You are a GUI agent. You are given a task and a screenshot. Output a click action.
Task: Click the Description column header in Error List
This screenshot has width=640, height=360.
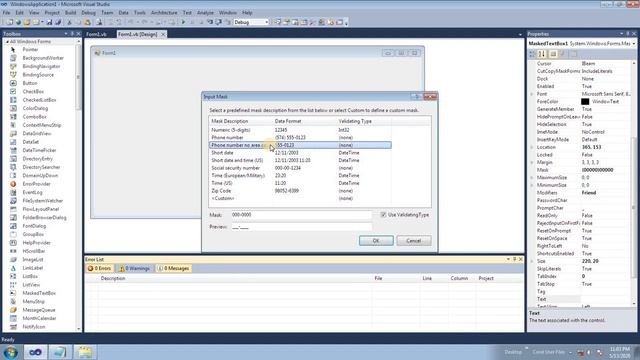pyautogui.click(x=113, y=278)
